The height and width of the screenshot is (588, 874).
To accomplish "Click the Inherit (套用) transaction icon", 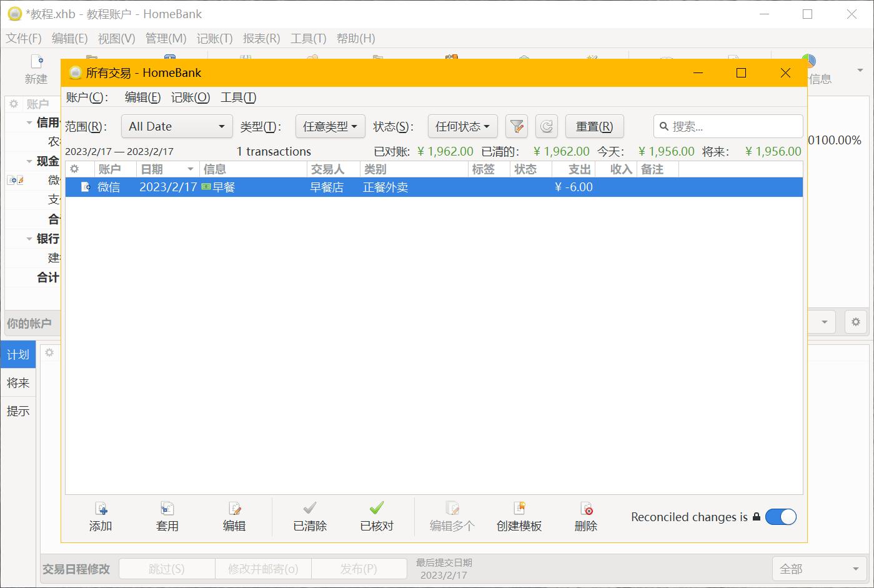I will [x=167, y=509].
